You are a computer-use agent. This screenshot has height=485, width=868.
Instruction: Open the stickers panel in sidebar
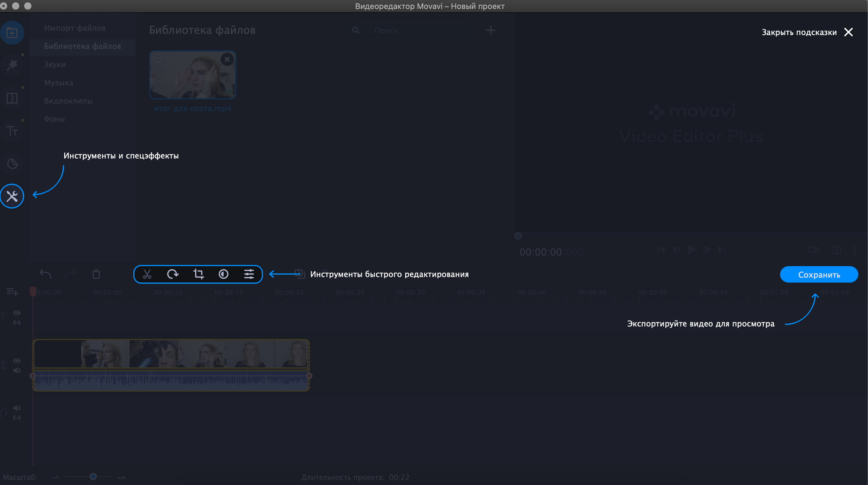(x=12, y=164)
